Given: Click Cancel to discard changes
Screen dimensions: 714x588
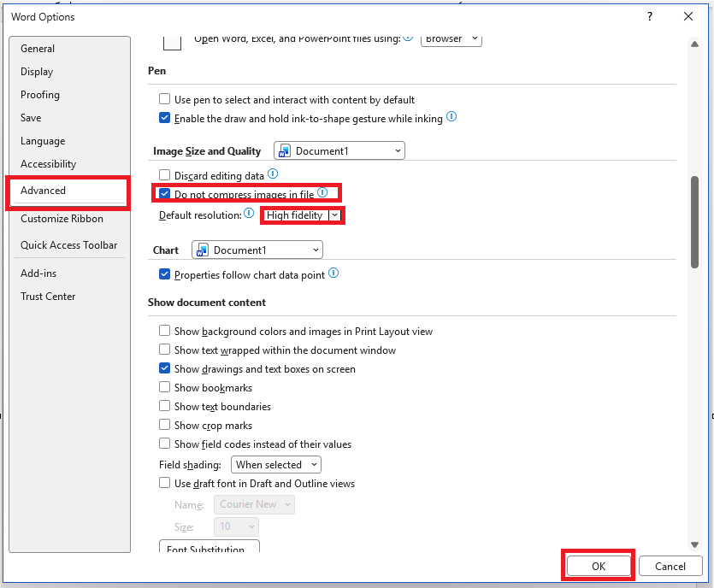Looking at the screenshot, I should point(670,566).
